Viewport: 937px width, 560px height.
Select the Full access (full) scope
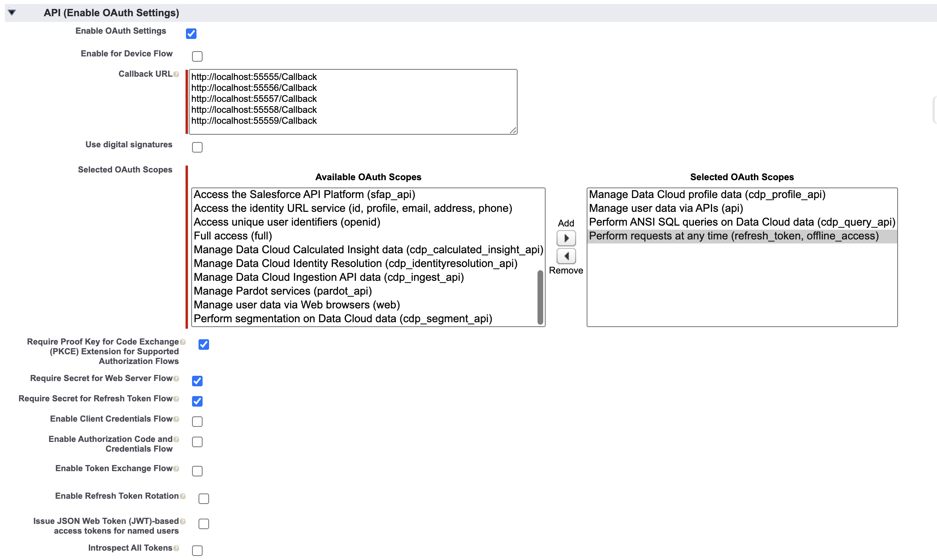(233, 235)
